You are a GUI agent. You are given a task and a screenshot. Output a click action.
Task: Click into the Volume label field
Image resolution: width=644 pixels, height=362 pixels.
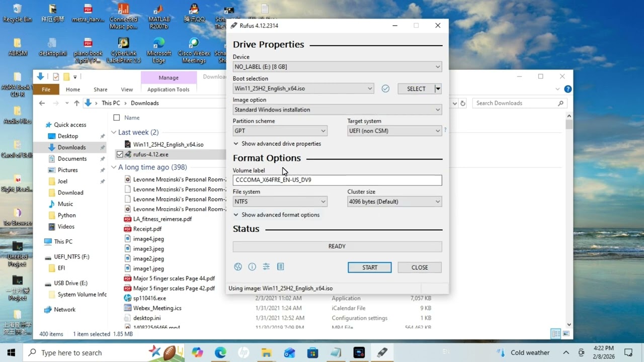click(337, 180)
